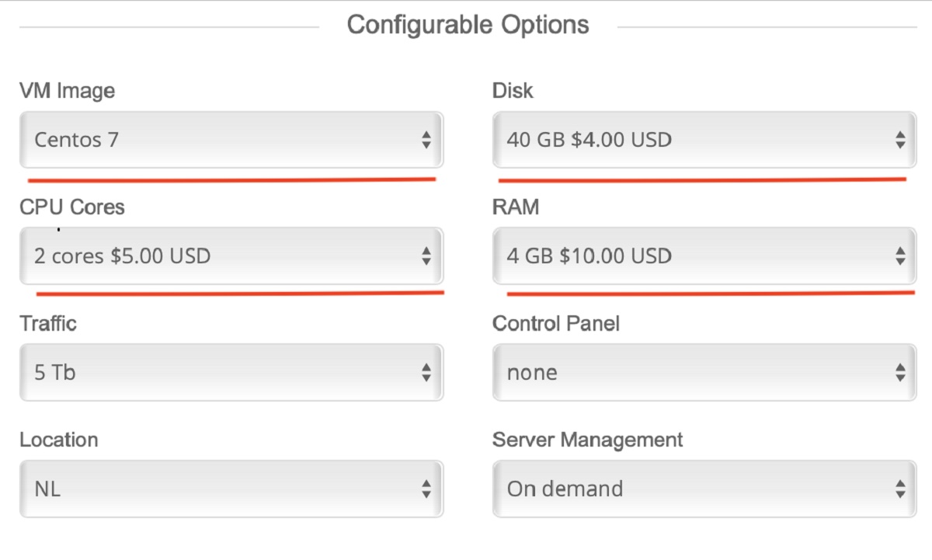
Task: Click the VM Image field label
Action: 67,91
